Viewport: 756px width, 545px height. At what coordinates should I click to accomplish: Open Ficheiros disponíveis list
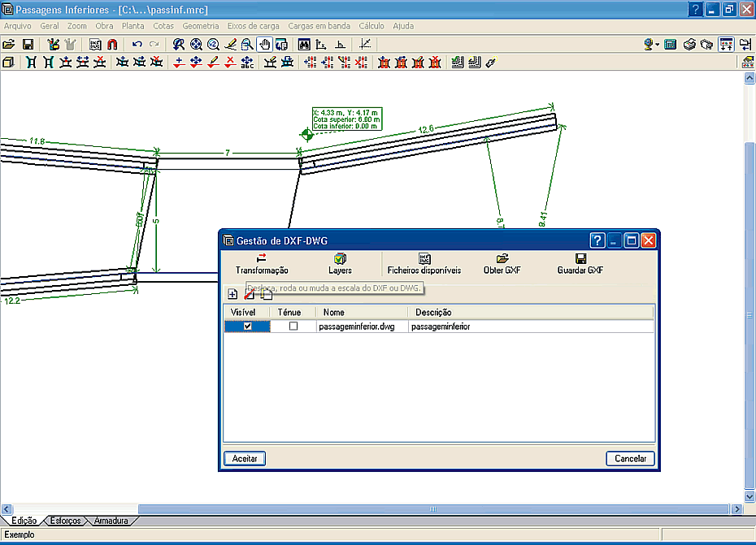(424, 259)
